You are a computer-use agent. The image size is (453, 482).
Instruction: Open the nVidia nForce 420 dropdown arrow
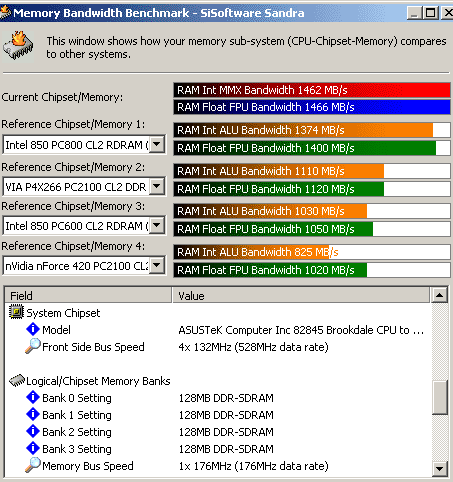pyautogui.click(x=157, y=265)
